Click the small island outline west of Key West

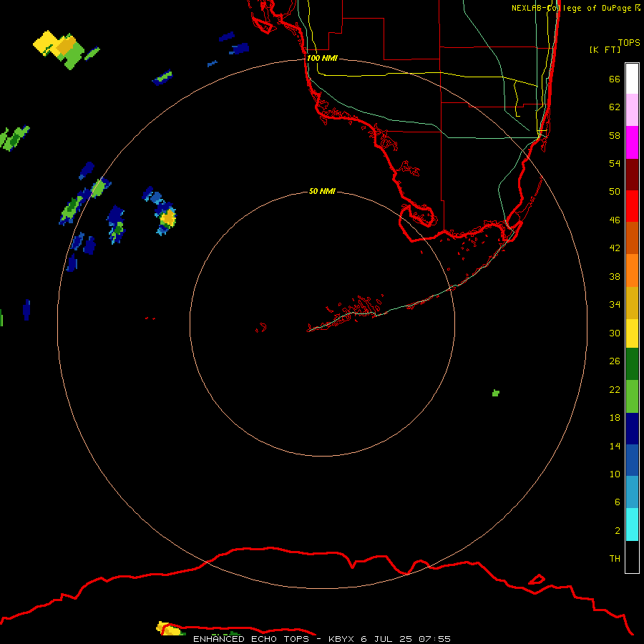261,328
